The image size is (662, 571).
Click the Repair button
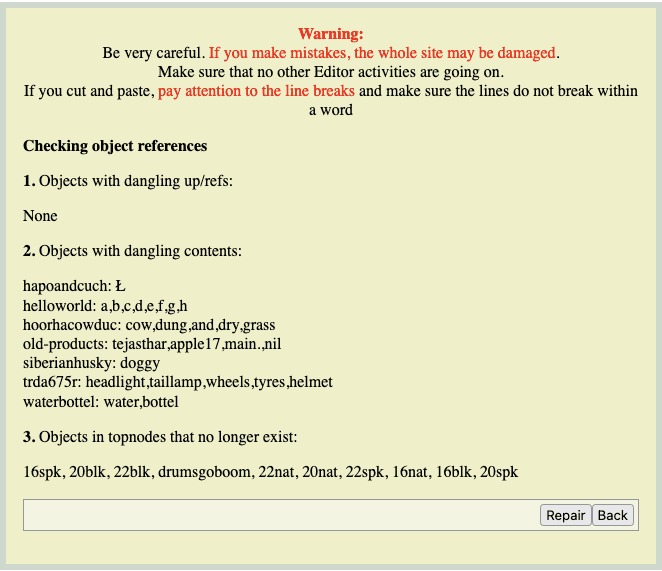click(x=565, y=515)
